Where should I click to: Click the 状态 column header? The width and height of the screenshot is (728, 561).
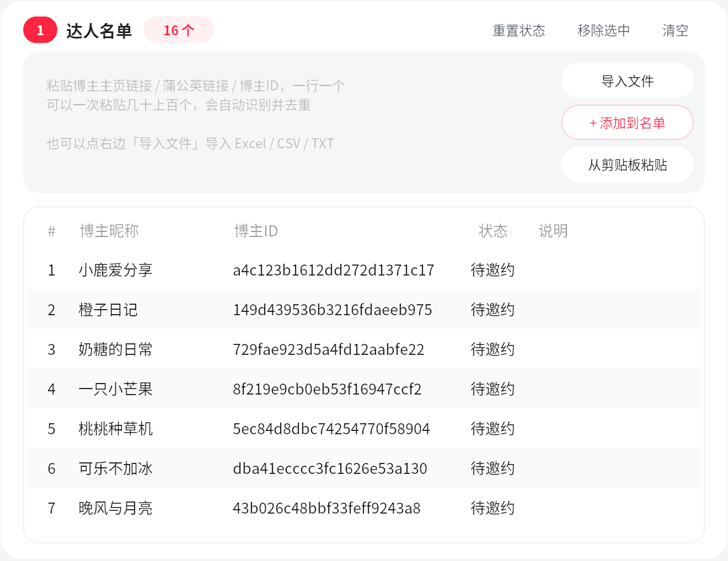493,231
